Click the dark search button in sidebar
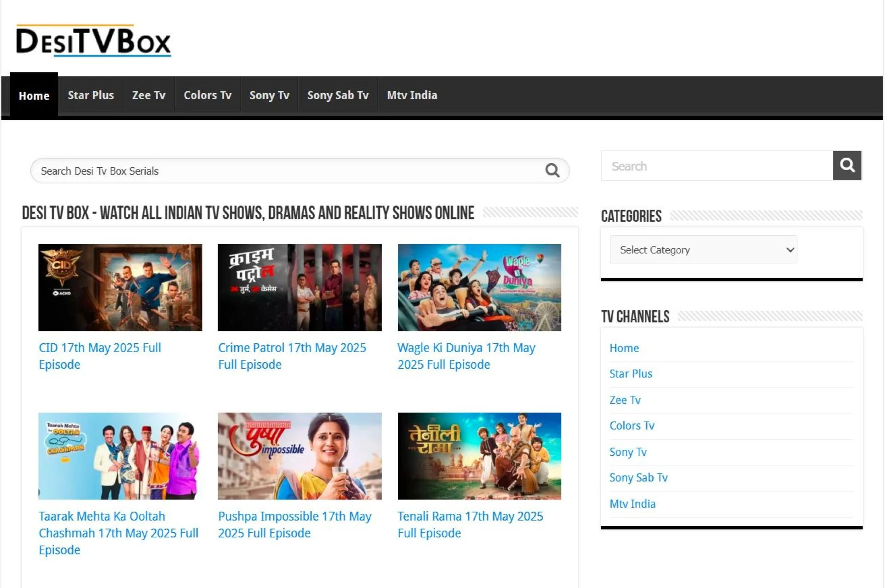 (847, 165)
